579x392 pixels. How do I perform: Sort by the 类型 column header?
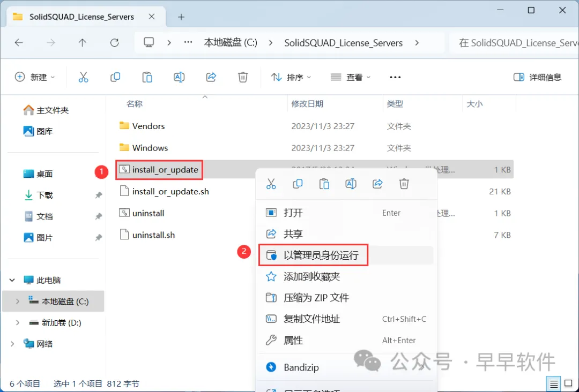click(395, 104)
